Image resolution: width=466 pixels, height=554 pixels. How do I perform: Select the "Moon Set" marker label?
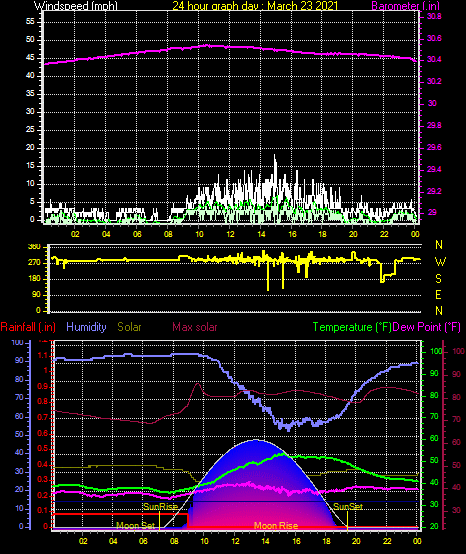pos(135,525)
